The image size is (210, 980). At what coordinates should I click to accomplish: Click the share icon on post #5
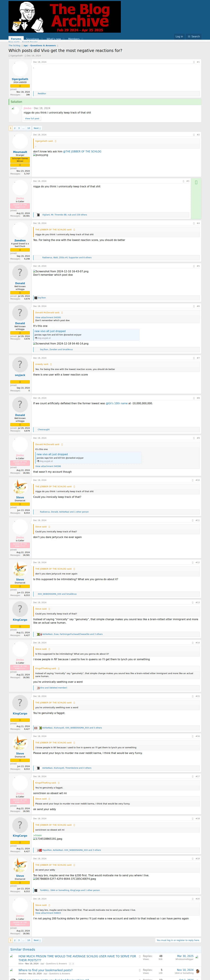194,266
